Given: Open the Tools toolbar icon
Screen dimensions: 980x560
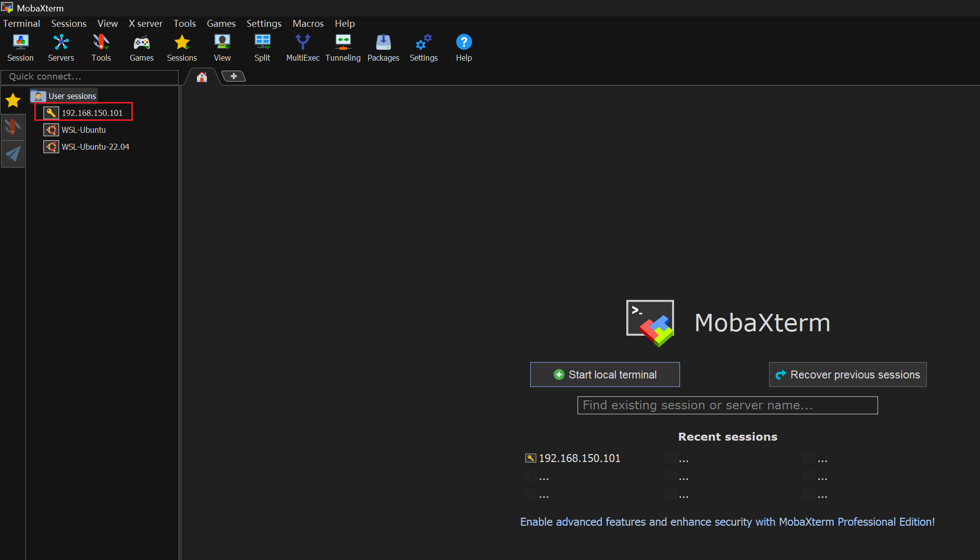Looking at the screenshot, I should (x=101, y=48).
